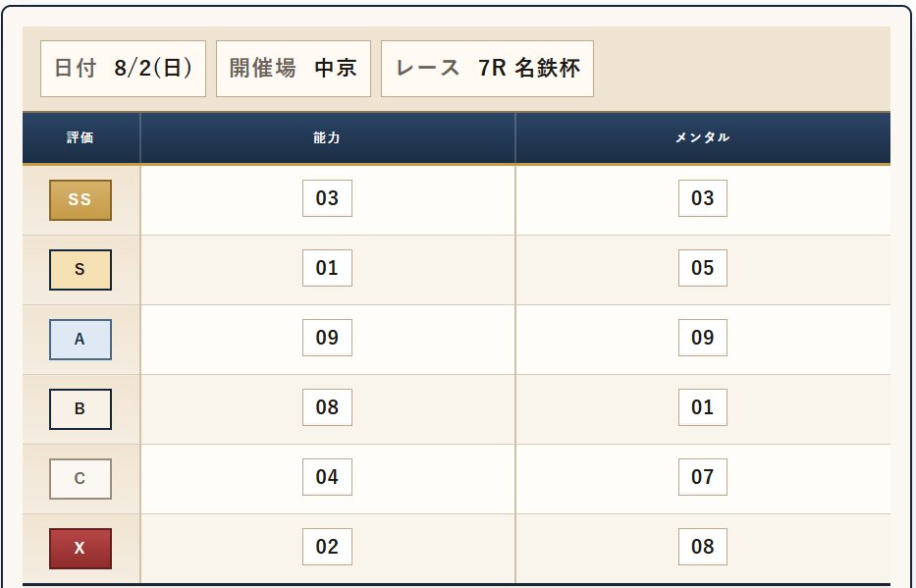This screenshot has height=588, width=916.
Task: Click number 02 in 能力 X row
Action: tap(327, 547)
